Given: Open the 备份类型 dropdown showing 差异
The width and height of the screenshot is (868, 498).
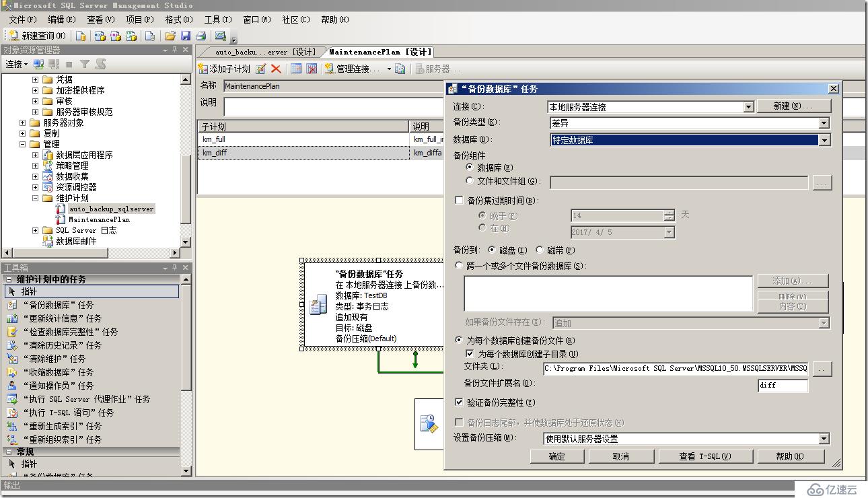Looking at the screenshot, I should (x=824, y=123).
